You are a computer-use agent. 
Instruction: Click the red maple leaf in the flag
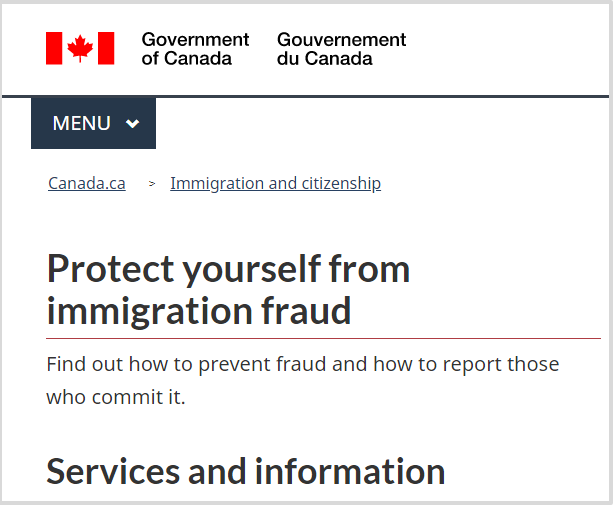pos(80,48)
